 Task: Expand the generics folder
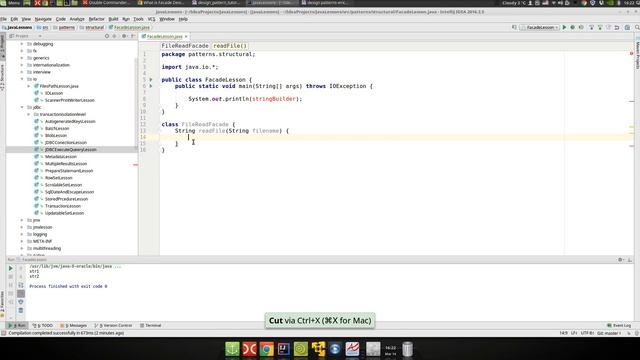click(22, 58)
